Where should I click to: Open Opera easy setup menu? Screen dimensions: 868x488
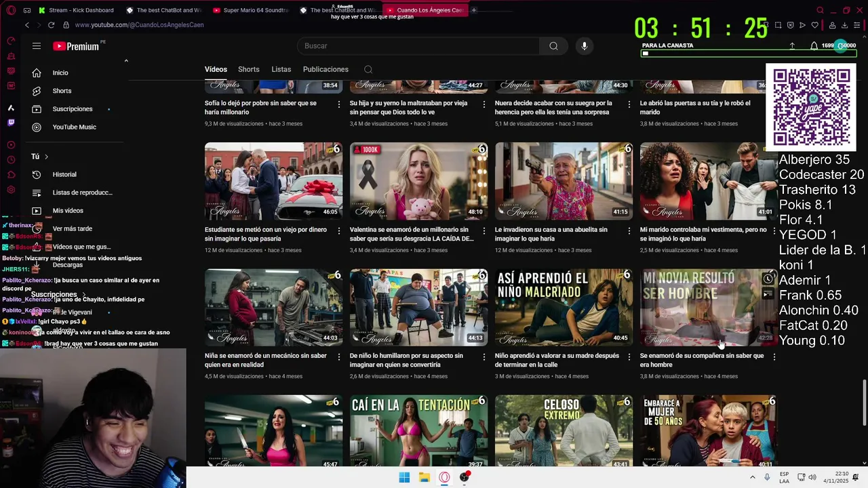pos(856,25)
